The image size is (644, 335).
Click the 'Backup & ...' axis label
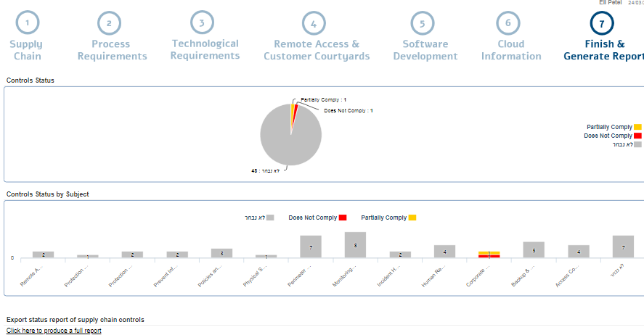click(523, 276)
